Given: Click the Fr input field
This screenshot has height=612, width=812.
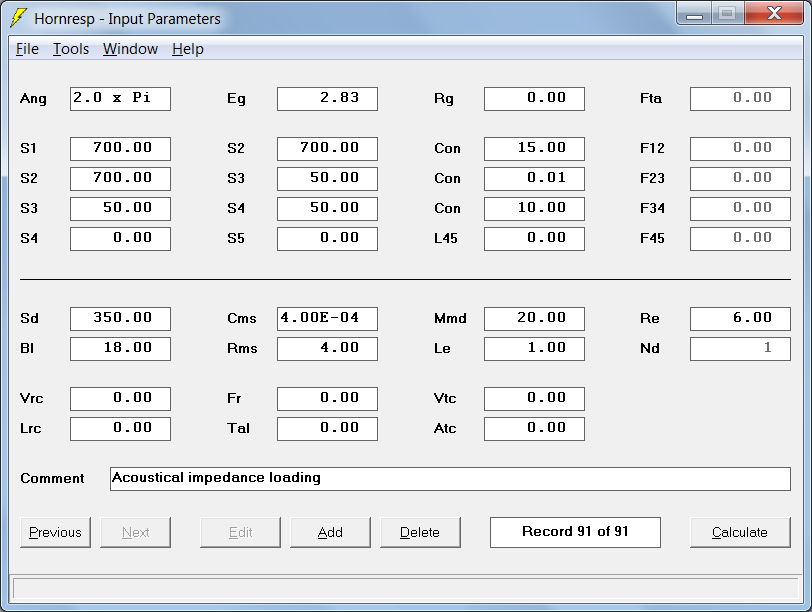Looking at the screenshot, I should (x=327, y=399).
